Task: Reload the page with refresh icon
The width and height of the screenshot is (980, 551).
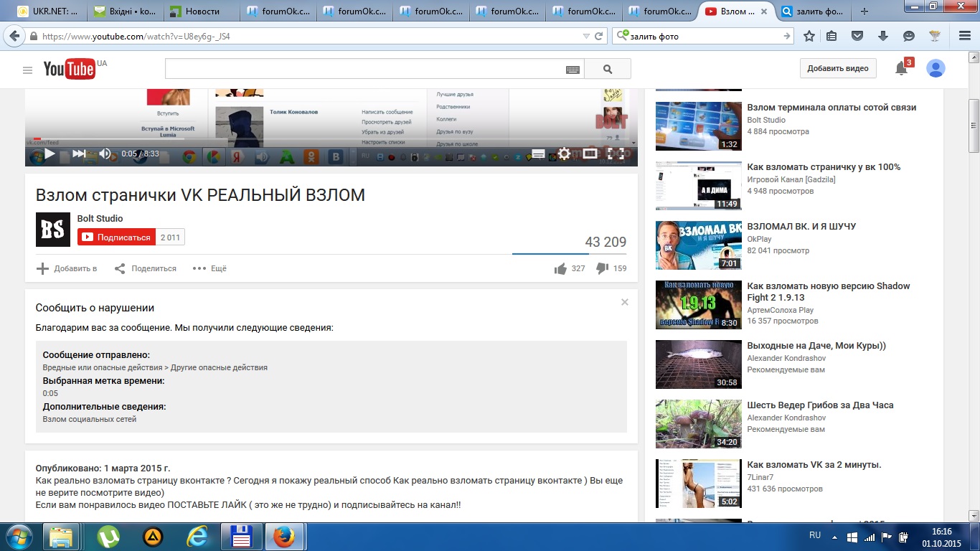Action: tap(599, 36)
